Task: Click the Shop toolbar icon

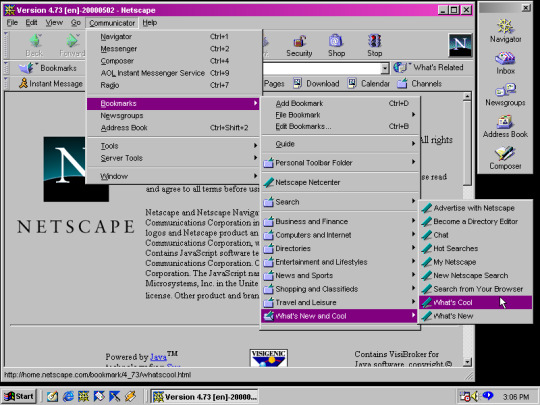Action: pos(336,41)
